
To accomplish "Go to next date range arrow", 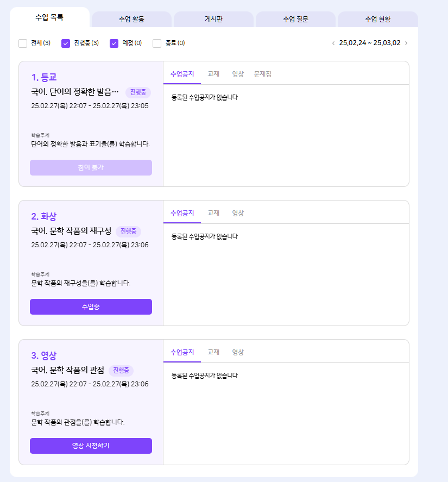I will [x=406, y=43].
